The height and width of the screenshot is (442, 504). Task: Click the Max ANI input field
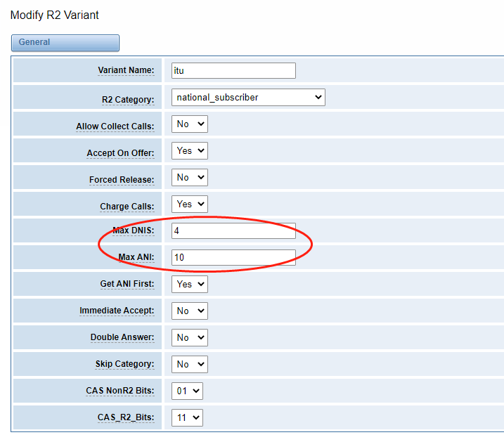pyautogui.click(x=233, y=257)
